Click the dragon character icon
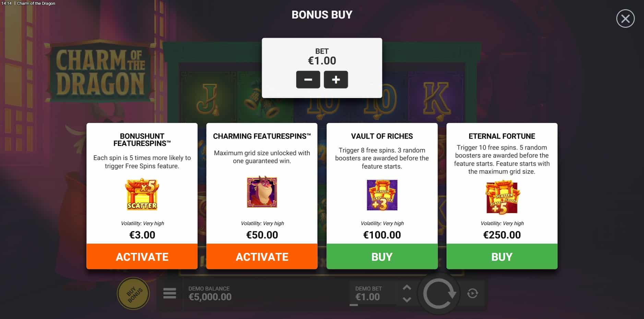 (x=262, y=192)
